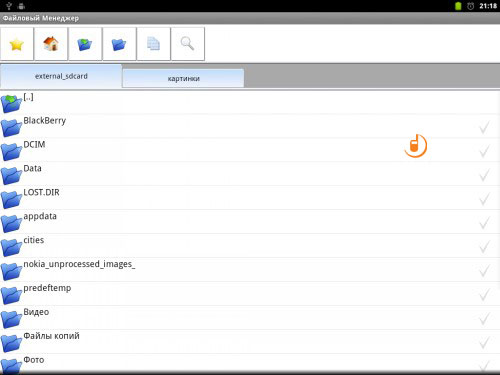Viewport: 500px width, 375px height.
Task: Select appdata with its checkmark
Action: click(x=484, y=224)
